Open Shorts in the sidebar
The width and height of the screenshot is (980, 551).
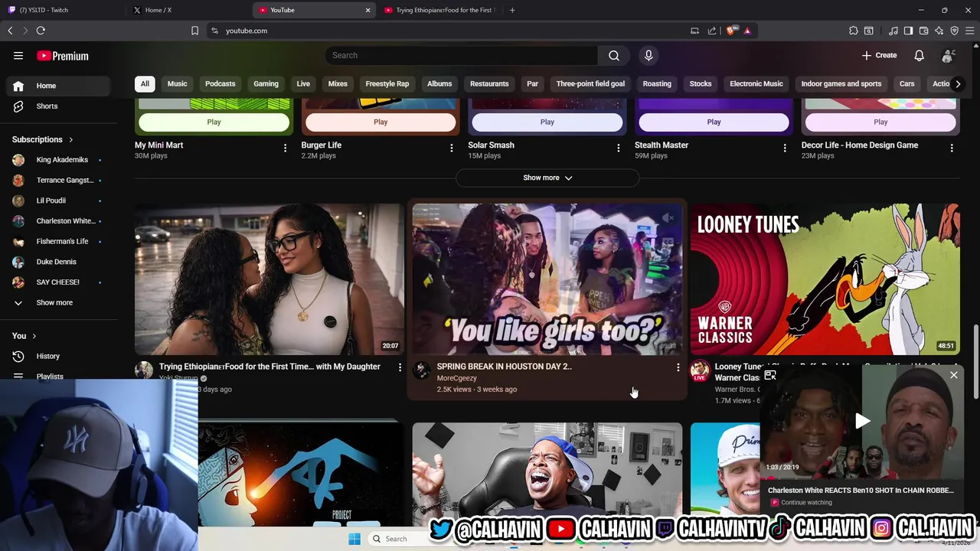coord(58,106)
